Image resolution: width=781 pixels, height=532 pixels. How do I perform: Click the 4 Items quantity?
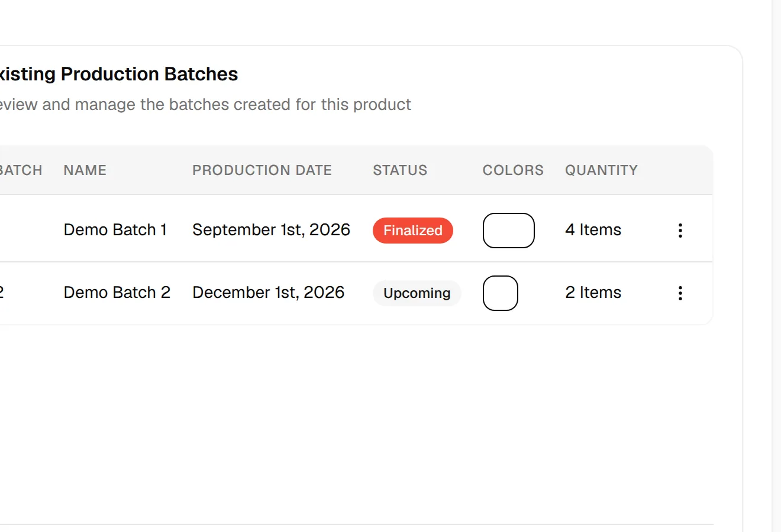(593, 230)
